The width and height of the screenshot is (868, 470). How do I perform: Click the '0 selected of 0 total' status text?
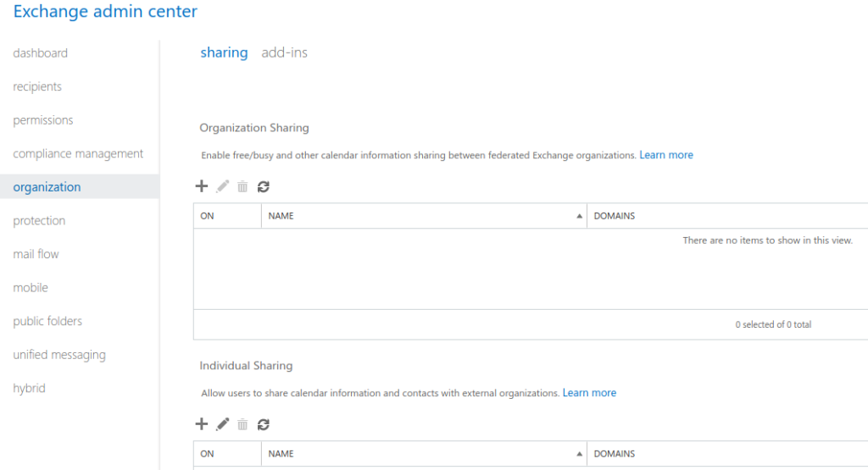tap(773, 324)
